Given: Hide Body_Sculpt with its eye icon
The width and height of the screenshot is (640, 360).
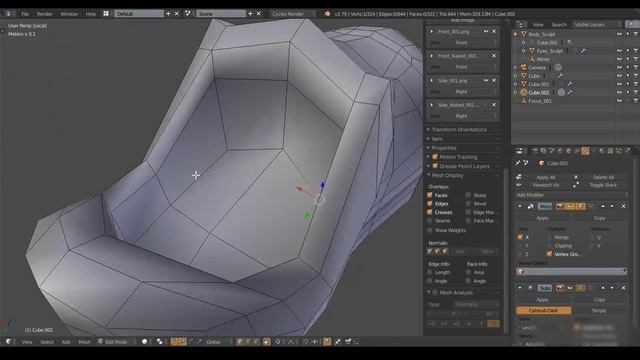Looking at the screenshot, I should (620, 34).
